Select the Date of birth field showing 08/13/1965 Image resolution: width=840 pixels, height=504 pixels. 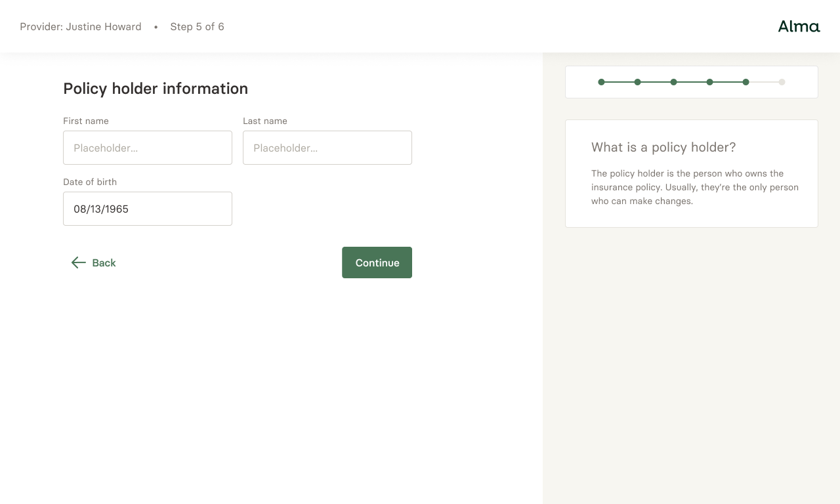coord(147,209)
